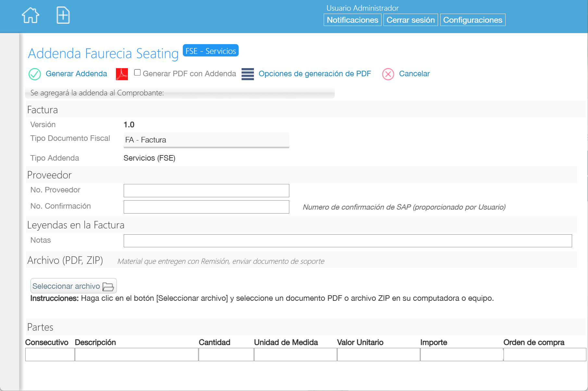Click the Seleccionar archivo button
588x391 pixels.
pos(73,286)
